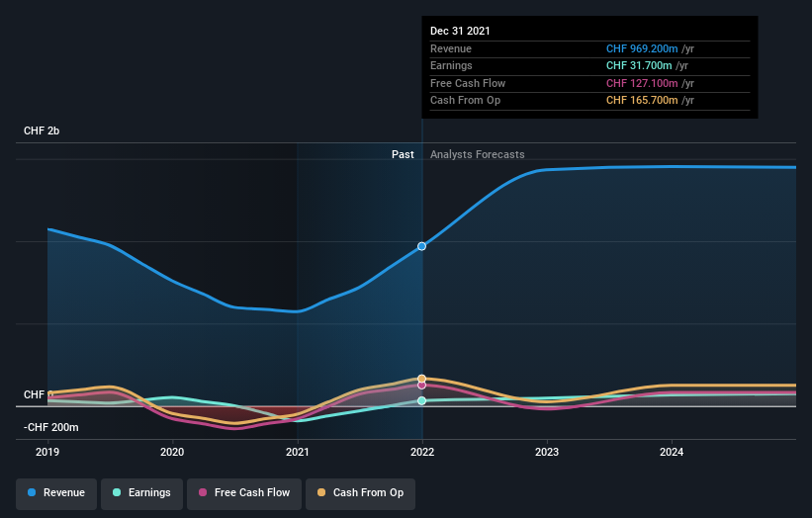
Task: Click the Cash From Op marker at 2022
Action: click(x=422, y=379)
